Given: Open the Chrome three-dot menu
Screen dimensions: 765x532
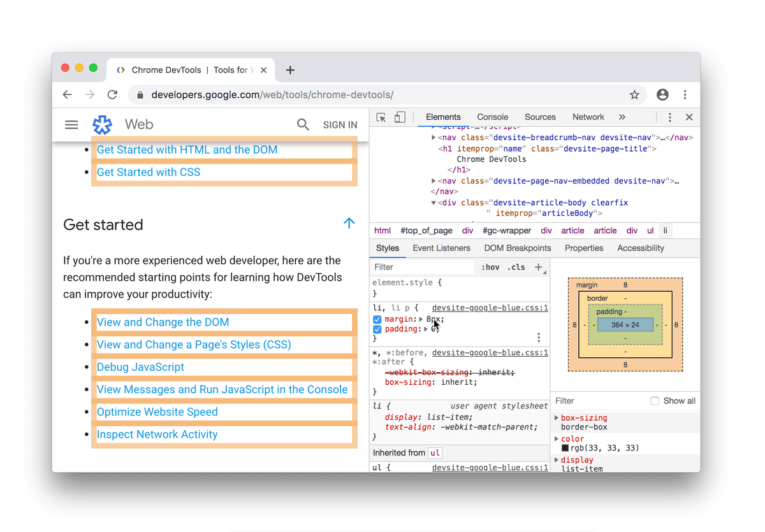Looking at the screenshot, I should pyautogui.click(x=685, y=95).
